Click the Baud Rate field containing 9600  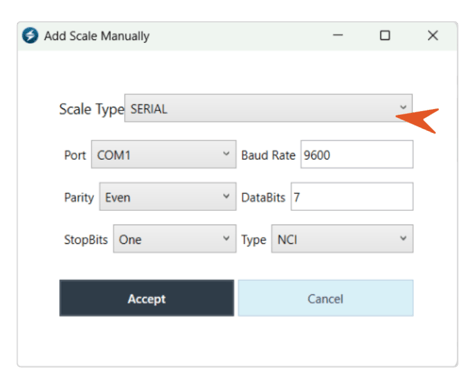[357, 154]
